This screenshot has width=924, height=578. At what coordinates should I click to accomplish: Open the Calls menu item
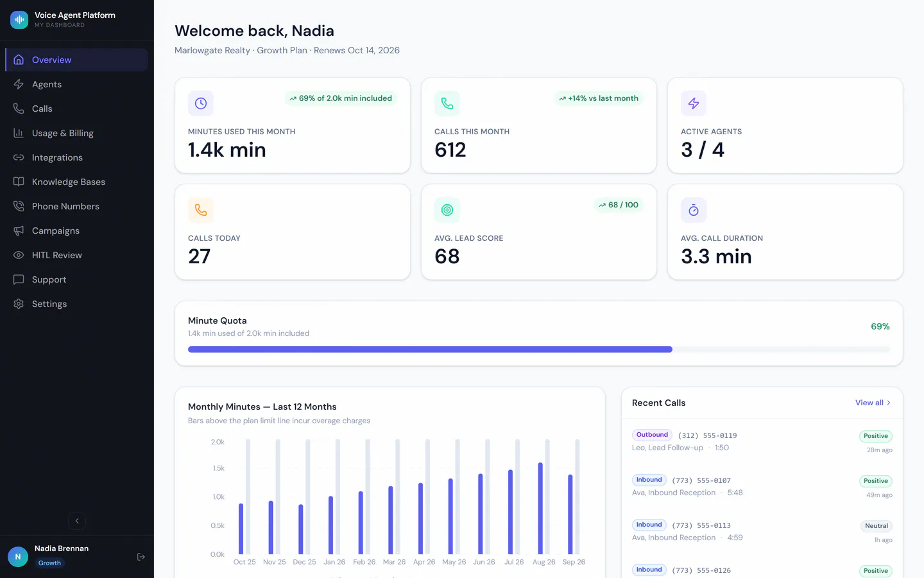click(x=77, y=109)
